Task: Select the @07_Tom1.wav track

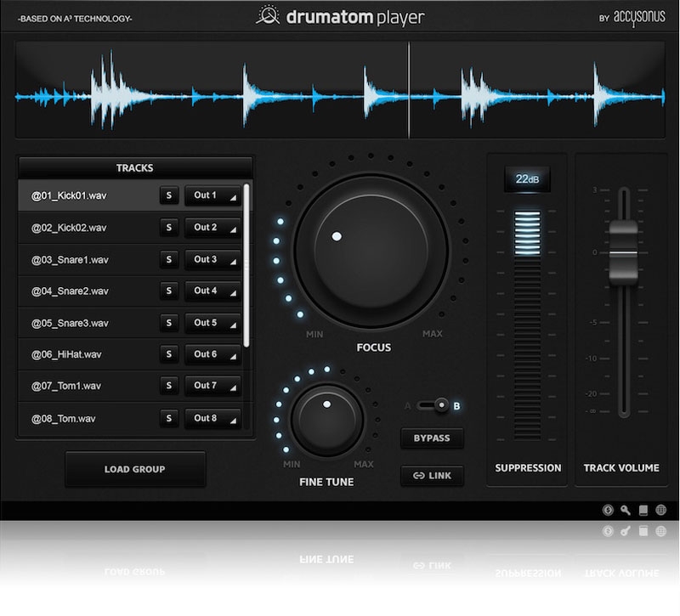Action: (85, 386)
